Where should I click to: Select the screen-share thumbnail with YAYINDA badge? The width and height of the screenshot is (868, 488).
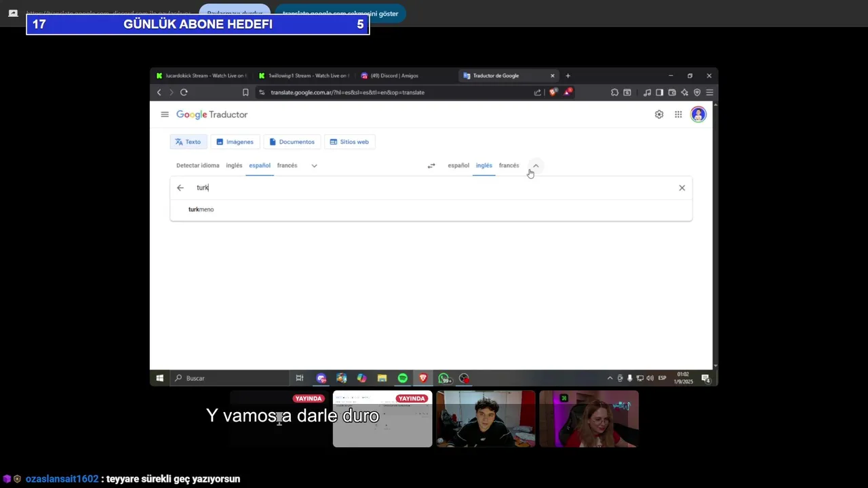[x=382, y=419]
